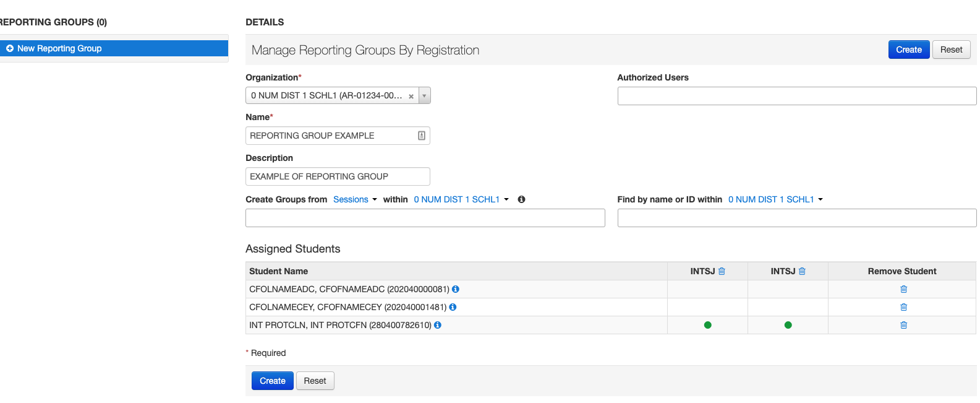The image size is (980, 403).
Task: Remove second INTSJ column via trash icon
Action: coord(802,271)
